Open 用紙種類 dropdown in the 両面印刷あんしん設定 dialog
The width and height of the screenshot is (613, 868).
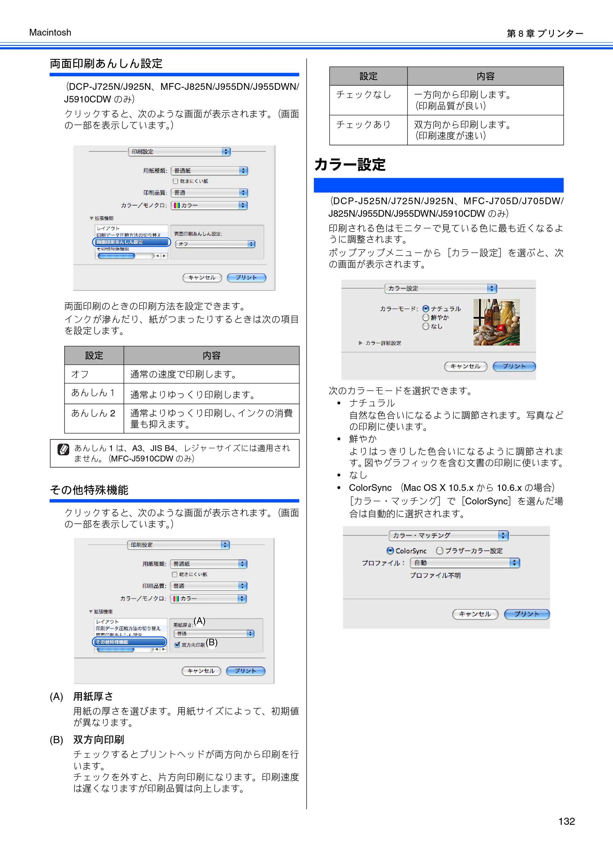pos(209,171)
